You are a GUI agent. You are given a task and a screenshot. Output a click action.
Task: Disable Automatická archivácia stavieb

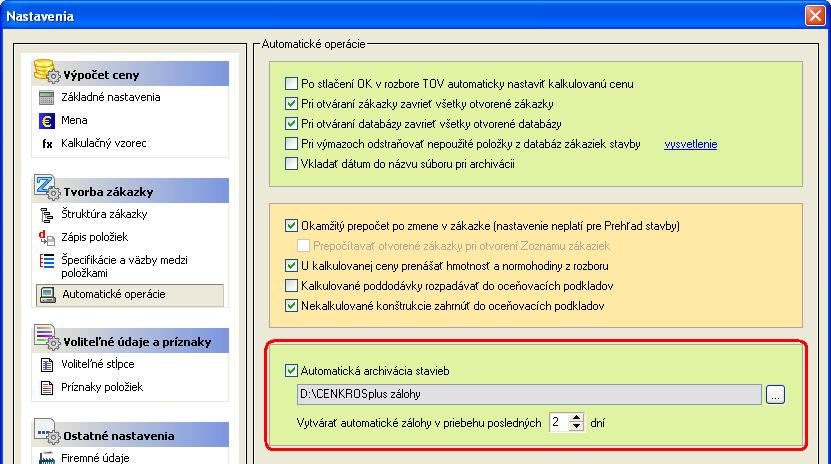click(x=291, y=371)
